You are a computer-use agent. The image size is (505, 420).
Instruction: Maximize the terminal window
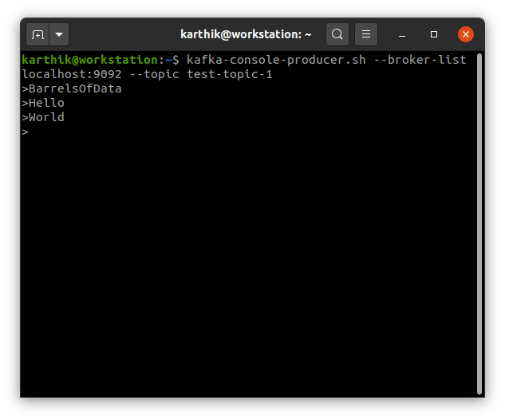point(434,34)
